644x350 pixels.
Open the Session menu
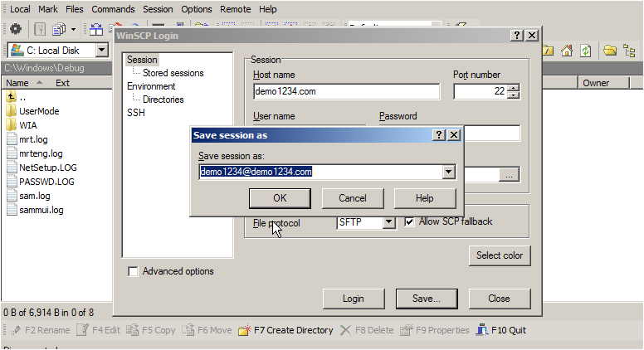tap(158, 9)
